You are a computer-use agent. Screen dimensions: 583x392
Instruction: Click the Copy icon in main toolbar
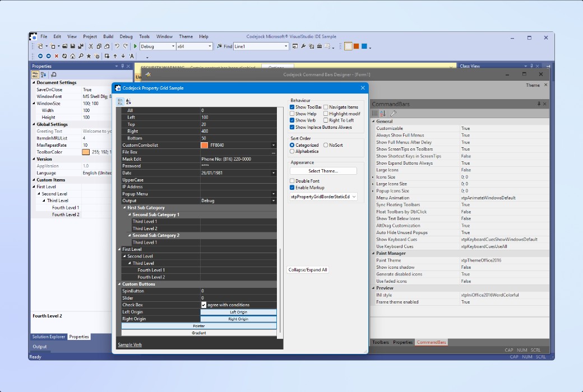(x=99, y=46)
